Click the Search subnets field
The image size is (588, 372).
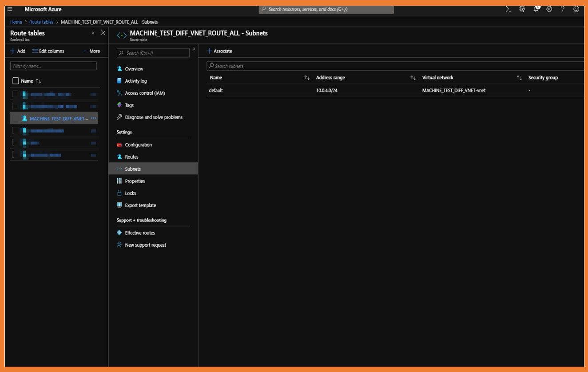395,66
